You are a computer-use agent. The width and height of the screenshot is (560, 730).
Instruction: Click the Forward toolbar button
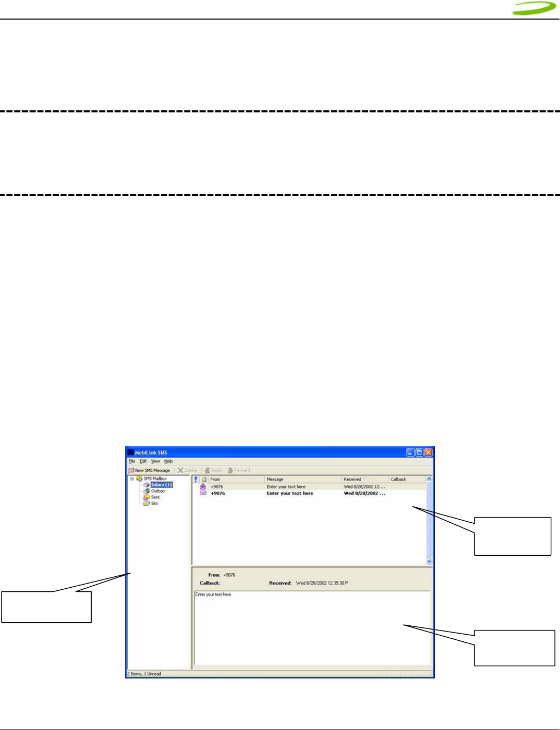coord(239,470)
